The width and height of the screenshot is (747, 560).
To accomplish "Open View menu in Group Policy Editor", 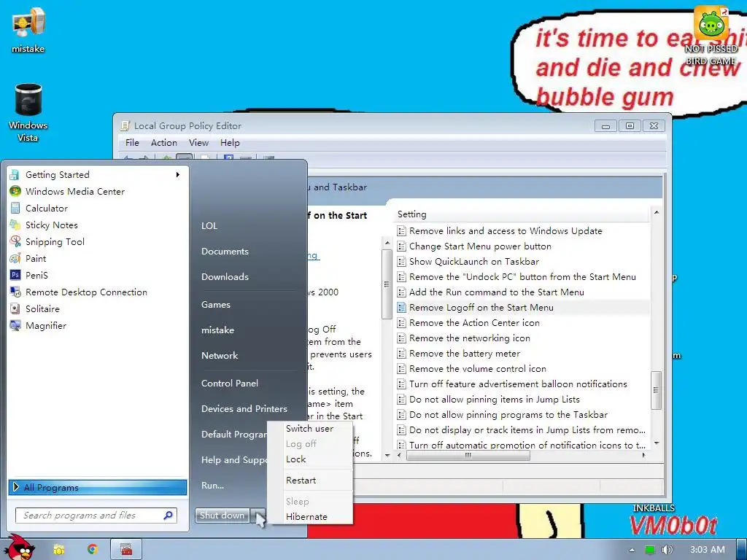I will click(198, 143).
